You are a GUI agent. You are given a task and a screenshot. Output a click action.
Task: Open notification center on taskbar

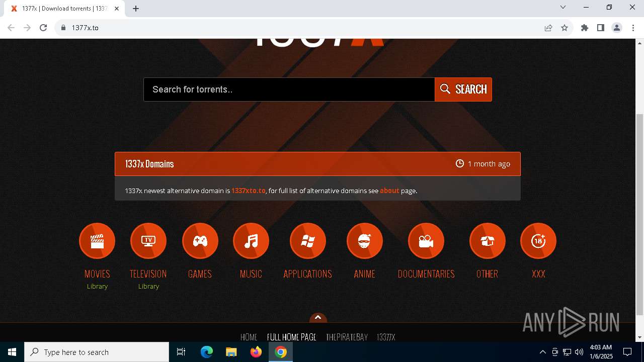(x=627, y=352)
